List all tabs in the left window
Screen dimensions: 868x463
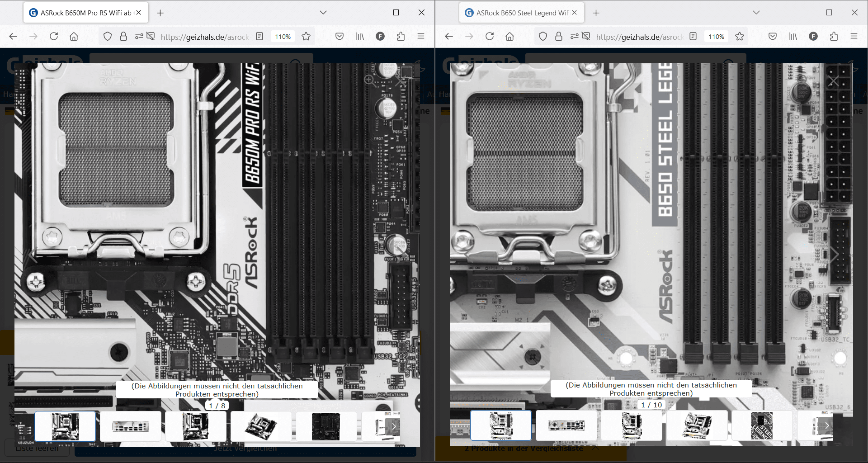(x=323, y=13)
